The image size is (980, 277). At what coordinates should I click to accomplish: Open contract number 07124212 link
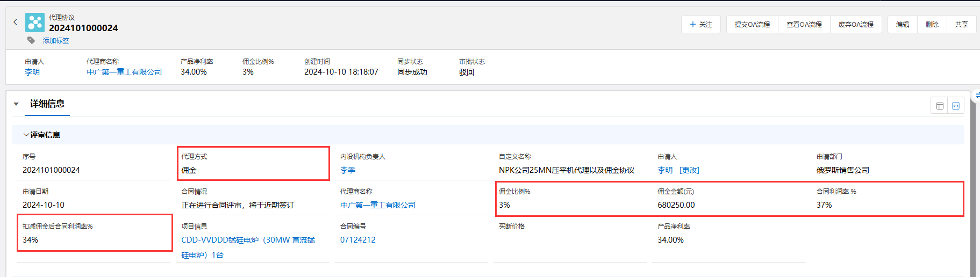tap(357, 240)
